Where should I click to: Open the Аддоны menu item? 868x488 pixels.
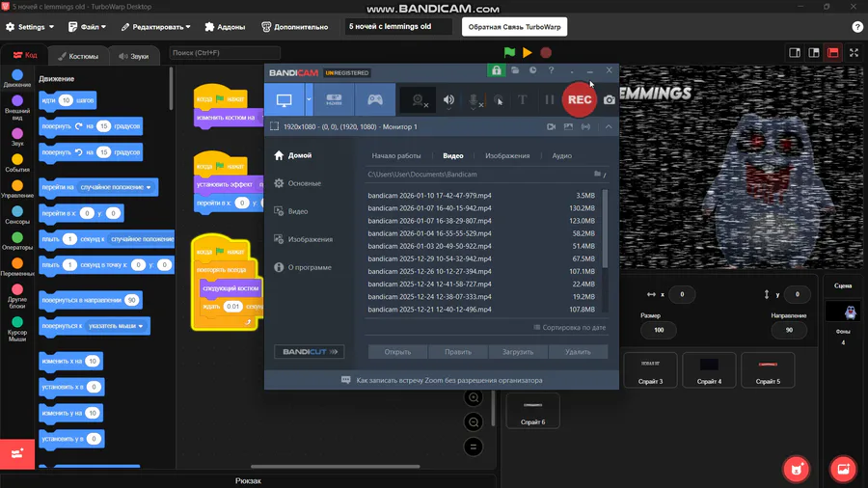(x=225, y=27)
